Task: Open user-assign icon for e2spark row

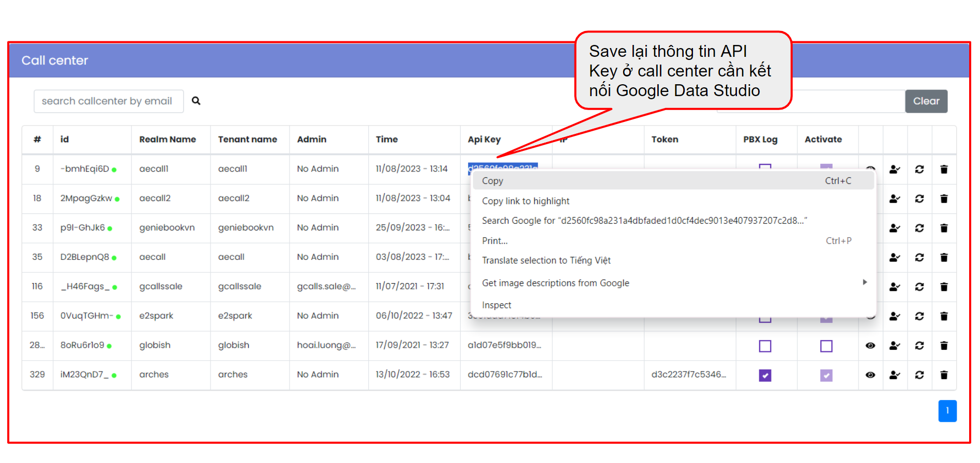Action: pos(895,316)
